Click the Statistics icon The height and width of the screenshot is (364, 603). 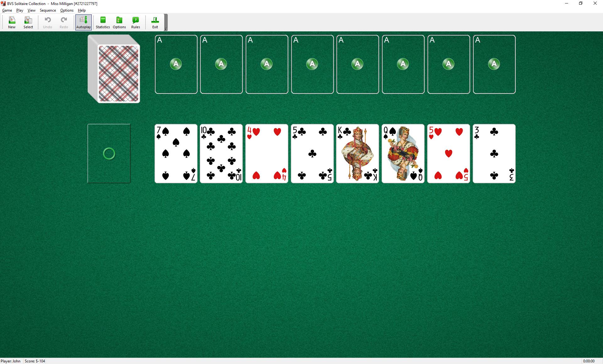(x=102, y=22)
